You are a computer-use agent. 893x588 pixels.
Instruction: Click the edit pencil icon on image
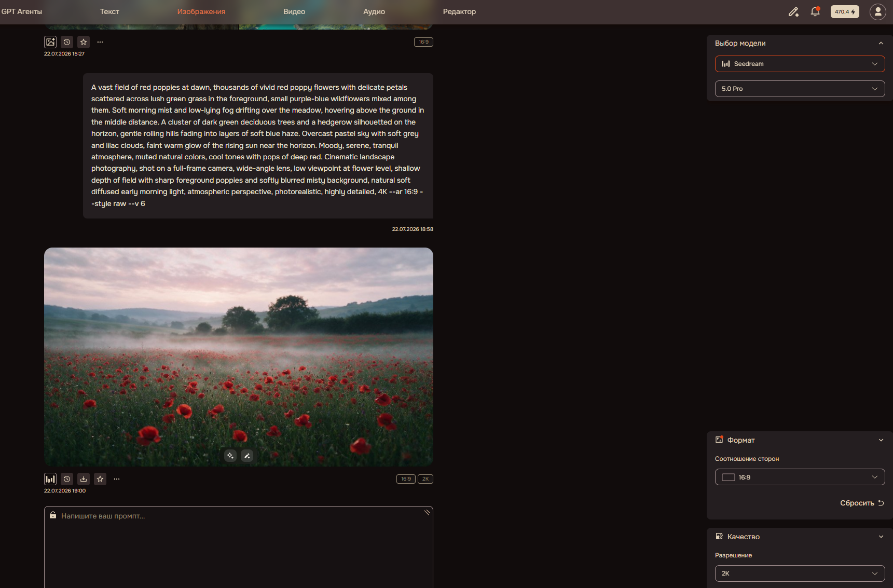tap(247, 456)
